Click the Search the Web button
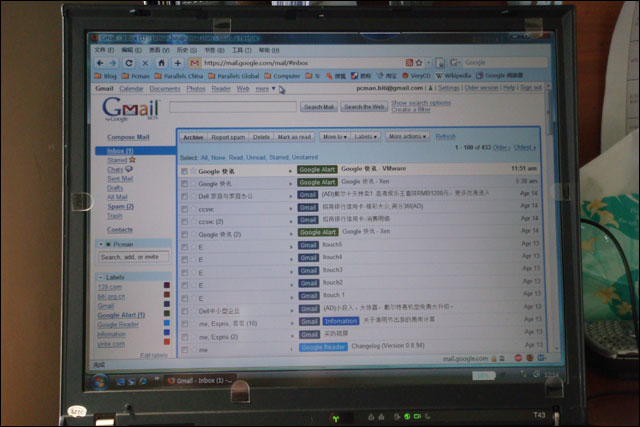The image size is (640, 427). [x=364, y=107]
